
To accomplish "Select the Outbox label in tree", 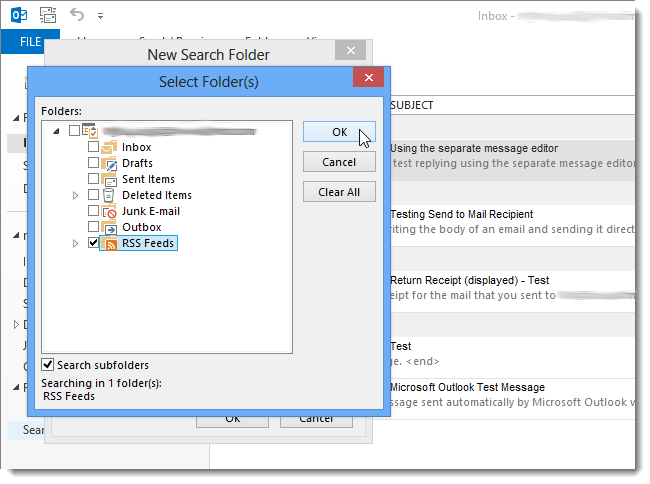I will (141, 227).
